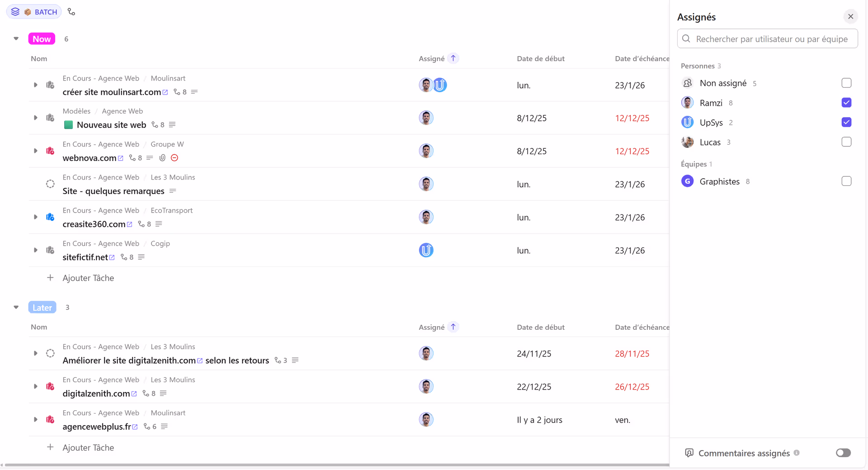Click the attachment paperclip icon on webnova.com
Screen dimensions: 868x470
162,158
